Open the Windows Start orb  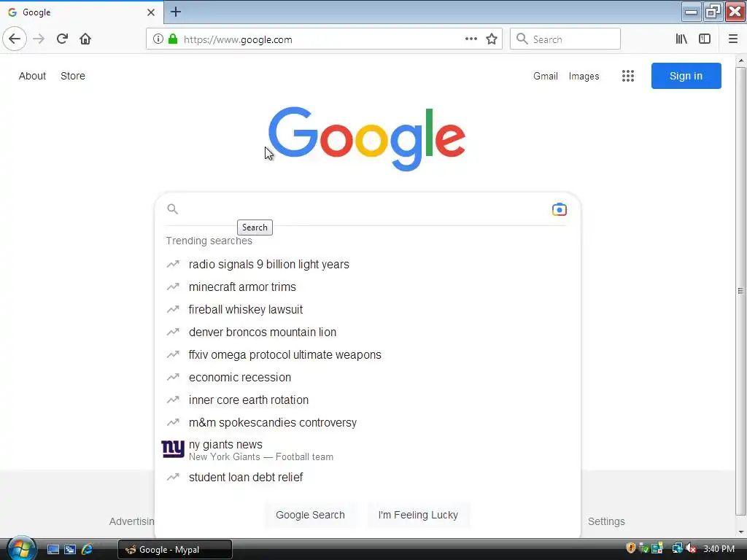[21, 548]
